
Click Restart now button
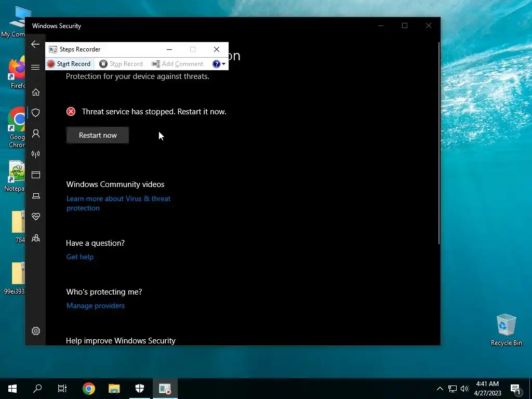coord(98,135)
